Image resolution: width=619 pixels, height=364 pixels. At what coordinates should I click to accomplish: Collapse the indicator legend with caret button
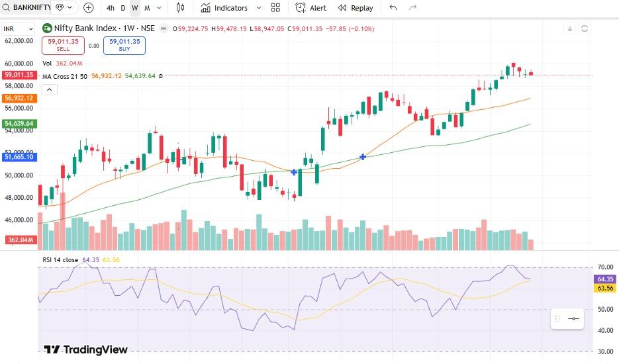coord(50,89)
